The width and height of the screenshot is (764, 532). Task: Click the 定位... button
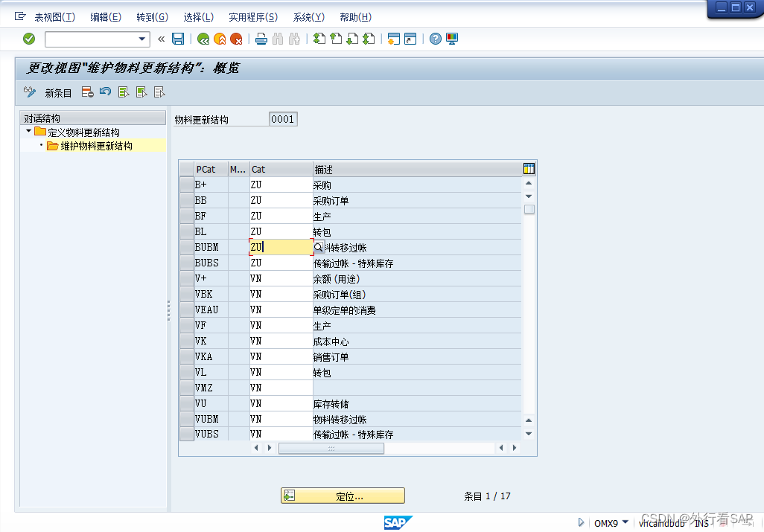(x=343, y=495)
